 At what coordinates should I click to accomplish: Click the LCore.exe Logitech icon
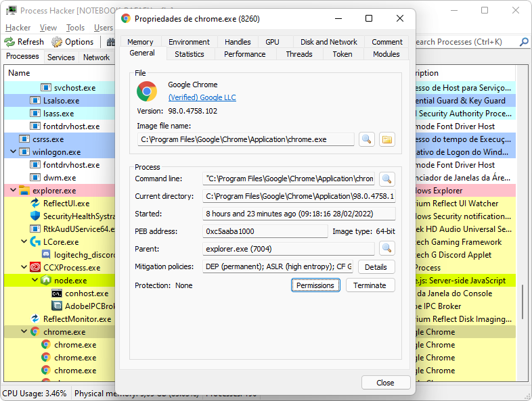point(35,242)
